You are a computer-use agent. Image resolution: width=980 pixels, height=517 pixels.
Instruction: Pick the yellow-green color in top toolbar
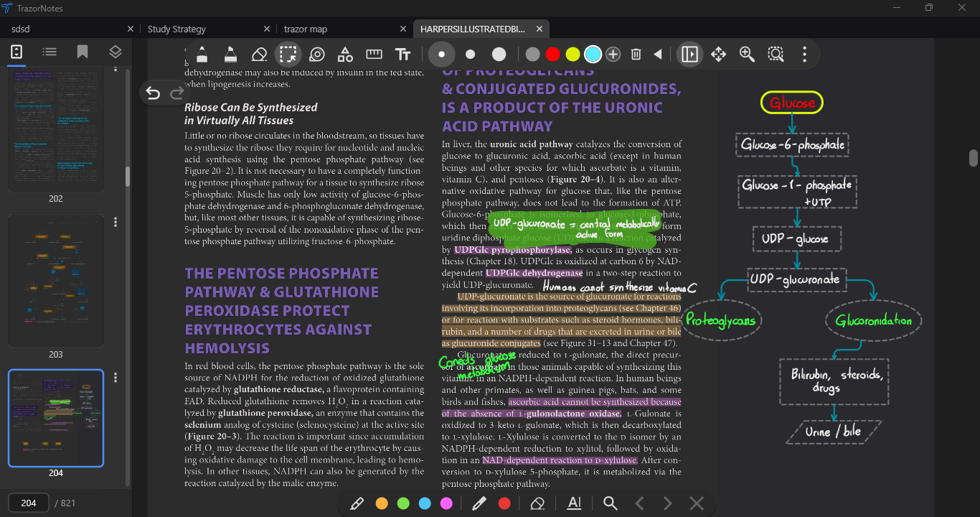(x=573, y=54)
